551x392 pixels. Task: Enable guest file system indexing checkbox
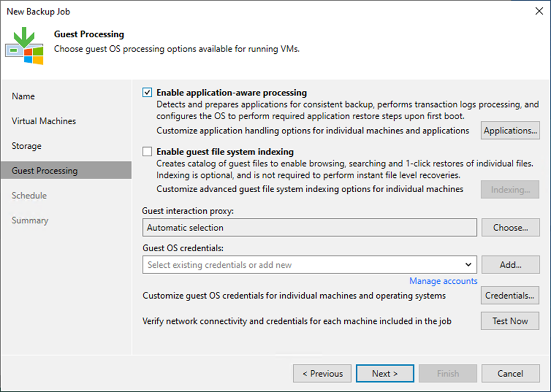tap(148, 152)
